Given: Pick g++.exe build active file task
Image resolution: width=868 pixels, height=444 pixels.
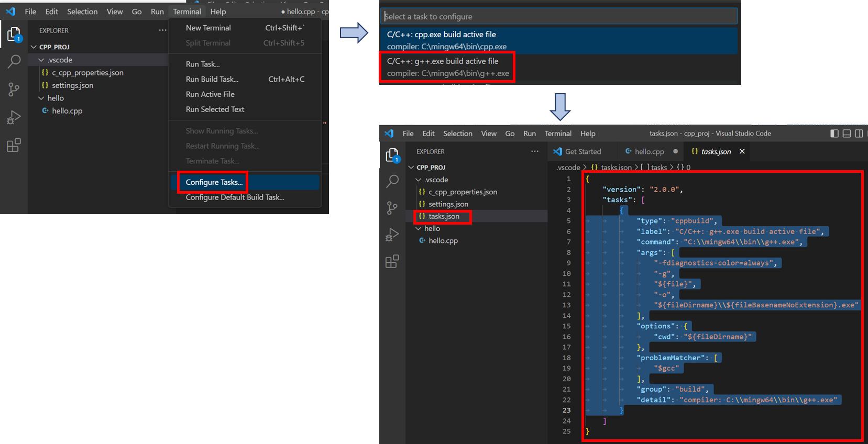Looking at the screenshot, I should pos(559,67).
